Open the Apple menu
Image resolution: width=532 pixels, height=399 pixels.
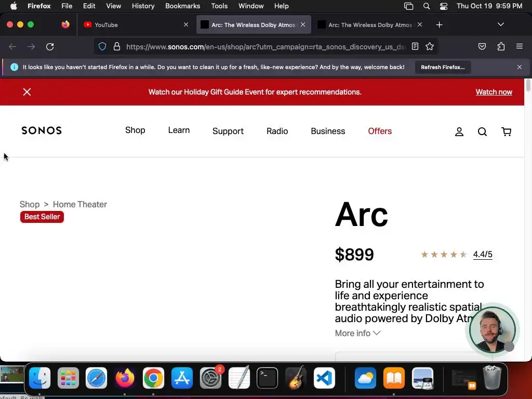tap(14, 6)
